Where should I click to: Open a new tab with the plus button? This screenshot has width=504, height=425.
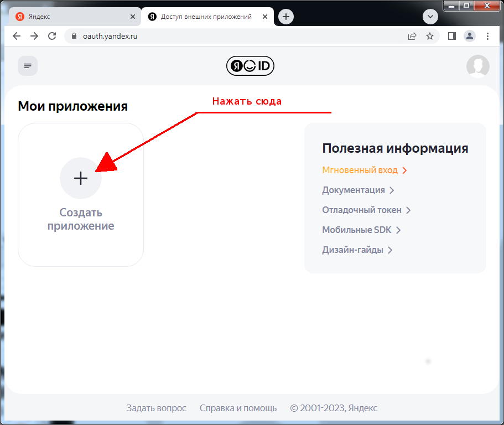286,17
